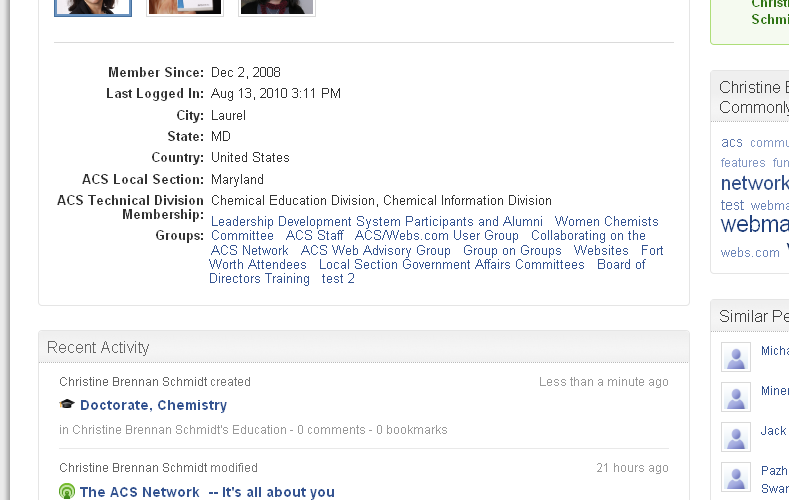Viewport: 789px width, 500px height.
Task: Click the avatar icon next to Micha
Action: coord(736,357)
